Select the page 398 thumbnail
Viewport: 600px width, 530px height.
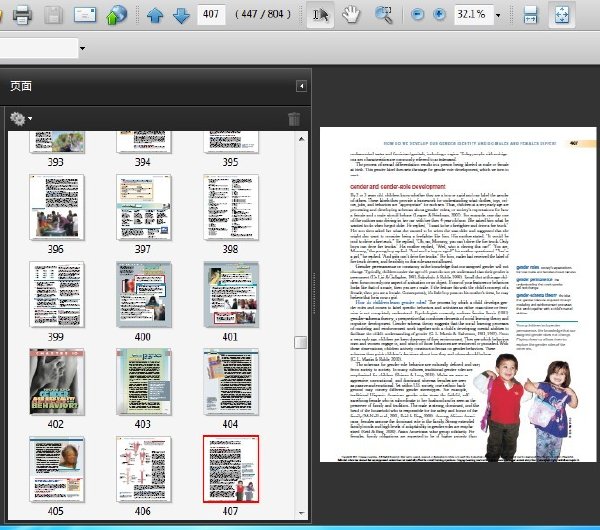pyautogui.click(x=231, y=207)
